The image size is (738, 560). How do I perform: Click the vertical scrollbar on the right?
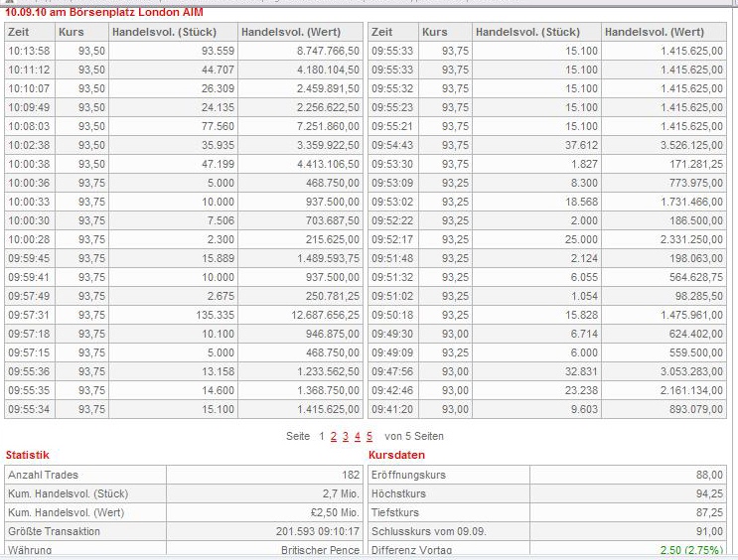click(x=735, y=282)
